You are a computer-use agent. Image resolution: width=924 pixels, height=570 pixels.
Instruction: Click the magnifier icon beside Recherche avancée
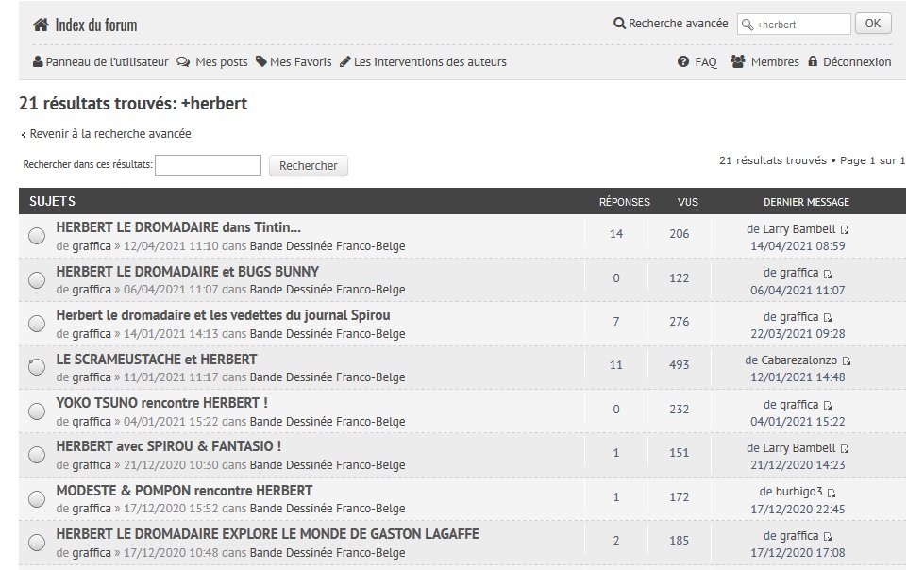click(x=619, y=24)
